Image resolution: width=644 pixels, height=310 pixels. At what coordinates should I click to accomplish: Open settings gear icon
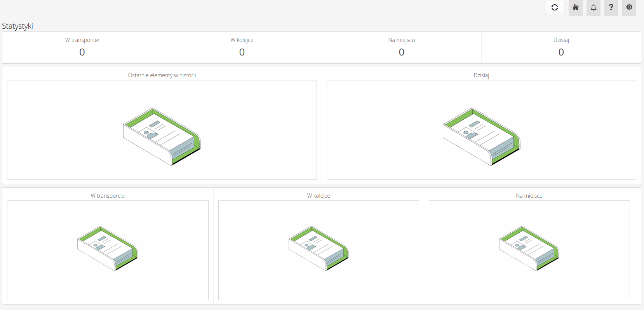pos(629,8)
